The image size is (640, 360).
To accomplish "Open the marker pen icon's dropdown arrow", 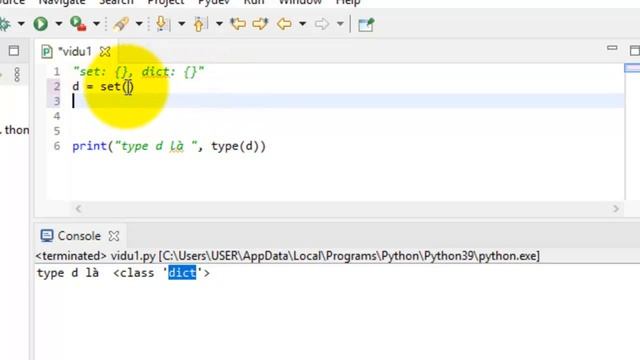I will click(139, 24).
